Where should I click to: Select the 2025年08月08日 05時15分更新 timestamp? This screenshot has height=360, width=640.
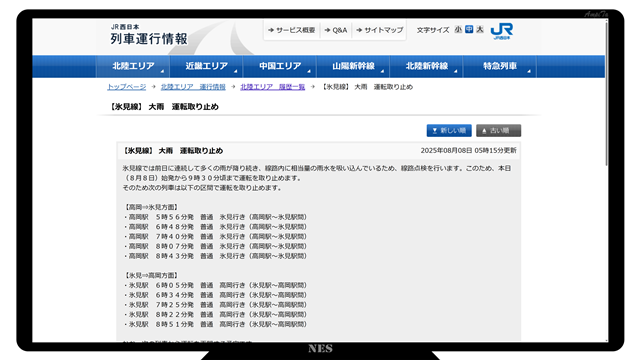tap(469, 151)
